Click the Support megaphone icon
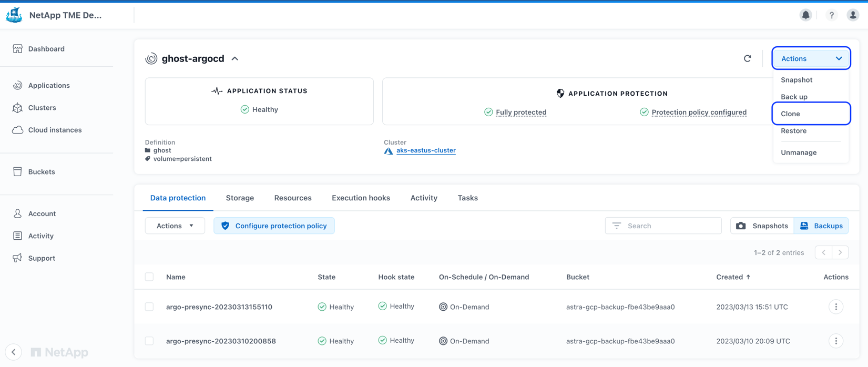868x367 pixels. pyautogui.click(x=17, y=258)
